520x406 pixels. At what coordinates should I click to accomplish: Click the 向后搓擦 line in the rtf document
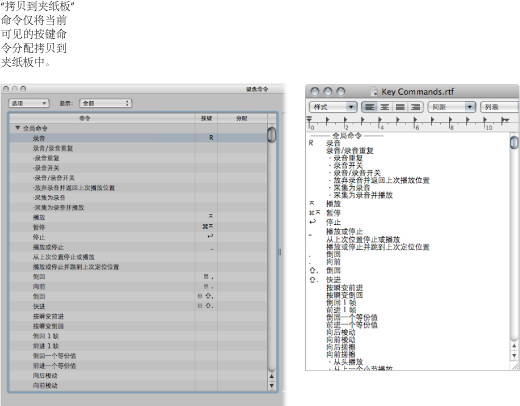click(341, 347)
